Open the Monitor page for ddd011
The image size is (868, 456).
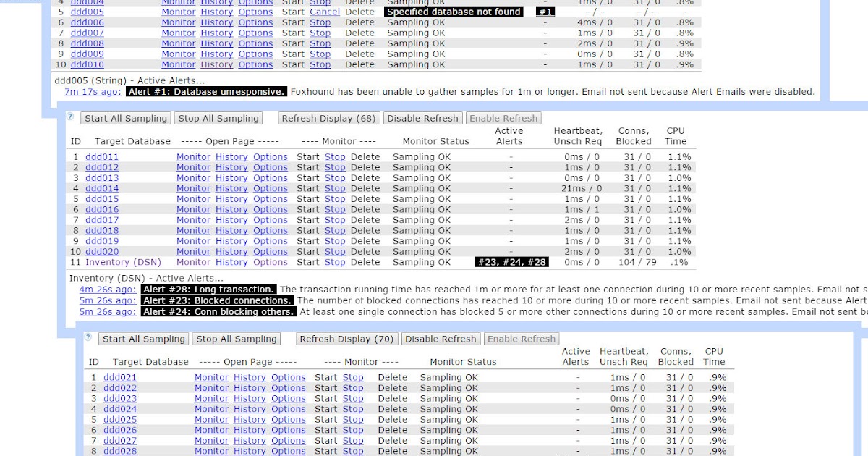(193, 156)
